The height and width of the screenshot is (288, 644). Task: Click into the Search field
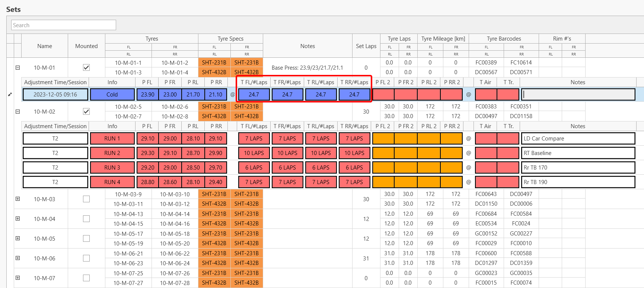pos(64,25)
